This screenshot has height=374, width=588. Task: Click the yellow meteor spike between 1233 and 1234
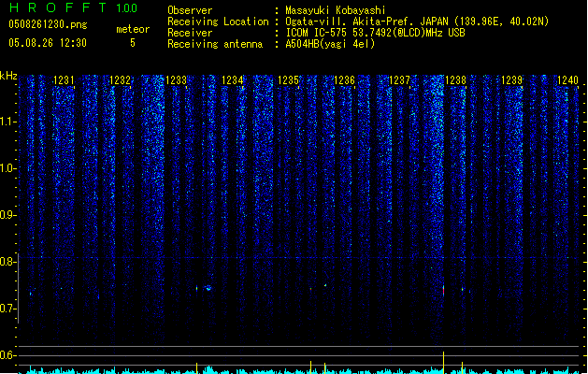pos(196,368)
